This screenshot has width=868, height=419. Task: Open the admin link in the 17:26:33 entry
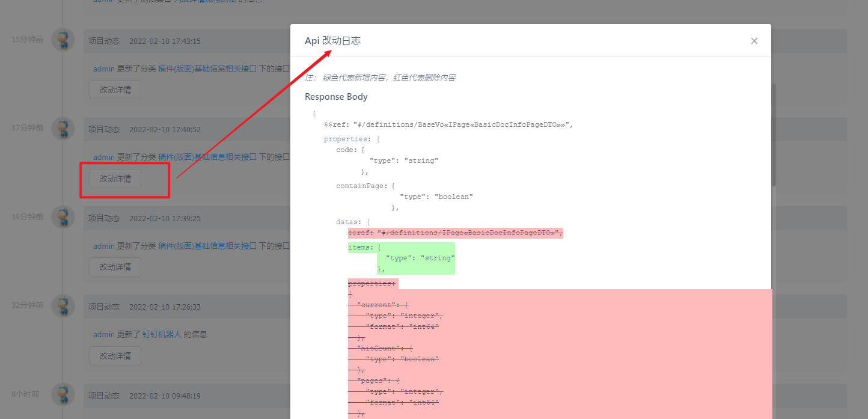click(x=103, y=334)
